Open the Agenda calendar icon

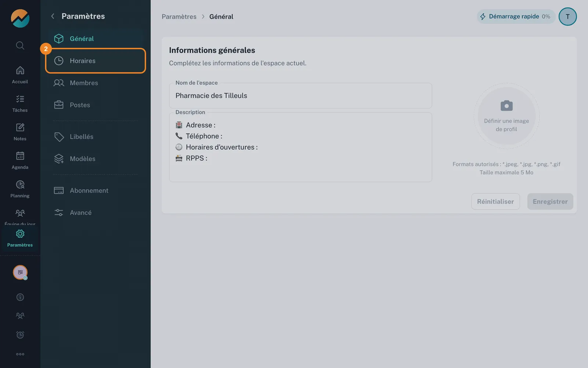pos(20,156)
